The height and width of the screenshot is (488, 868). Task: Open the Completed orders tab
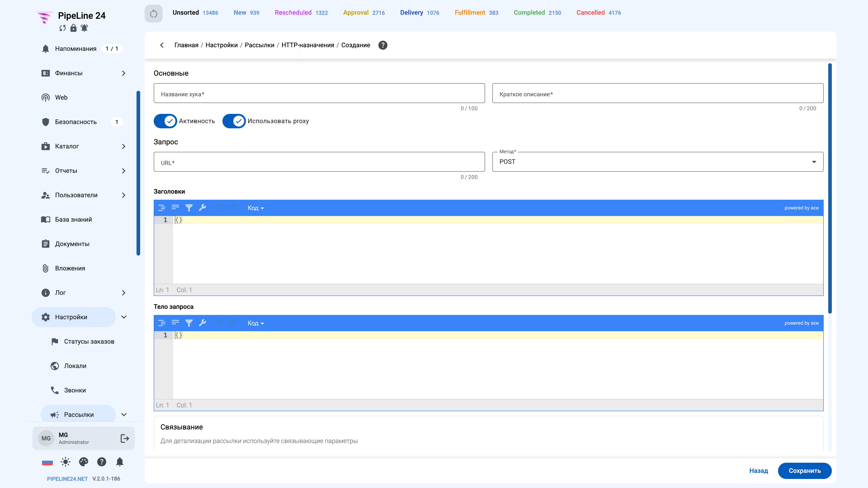click(537, 12)
